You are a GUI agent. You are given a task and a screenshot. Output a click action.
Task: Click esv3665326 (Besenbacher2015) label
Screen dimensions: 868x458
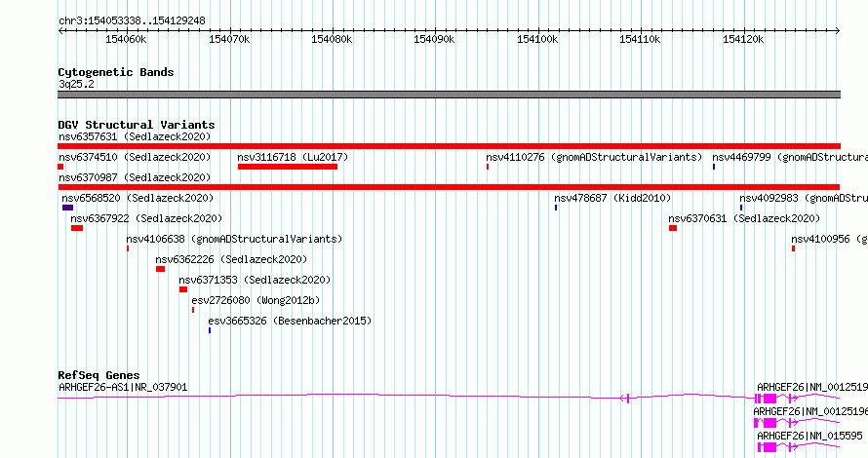point(290,321)
